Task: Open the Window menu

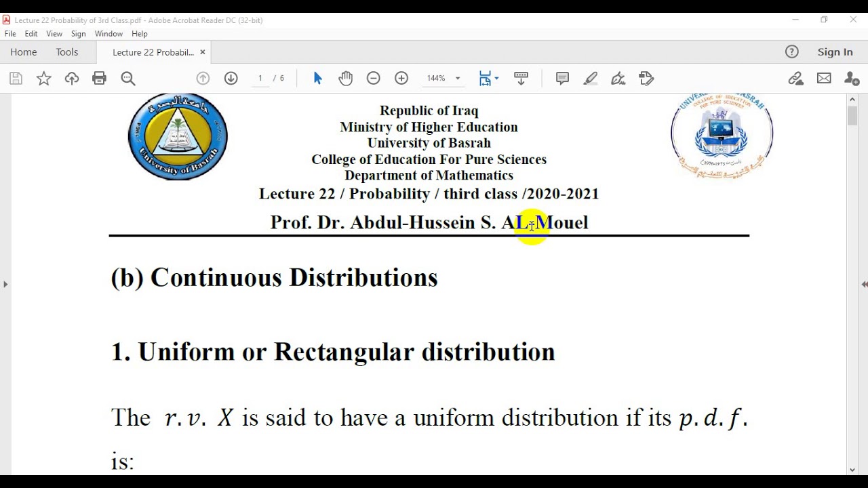Action: (108, 34)
